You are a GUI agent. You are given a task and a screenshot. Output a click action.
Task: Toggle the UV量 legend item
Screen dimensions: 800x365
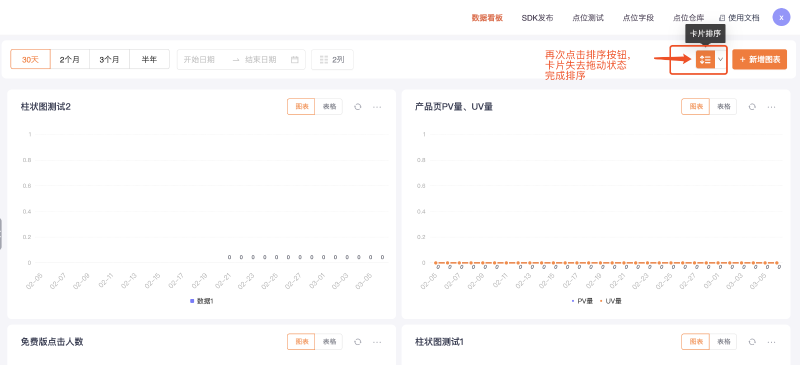pos(610,301)
